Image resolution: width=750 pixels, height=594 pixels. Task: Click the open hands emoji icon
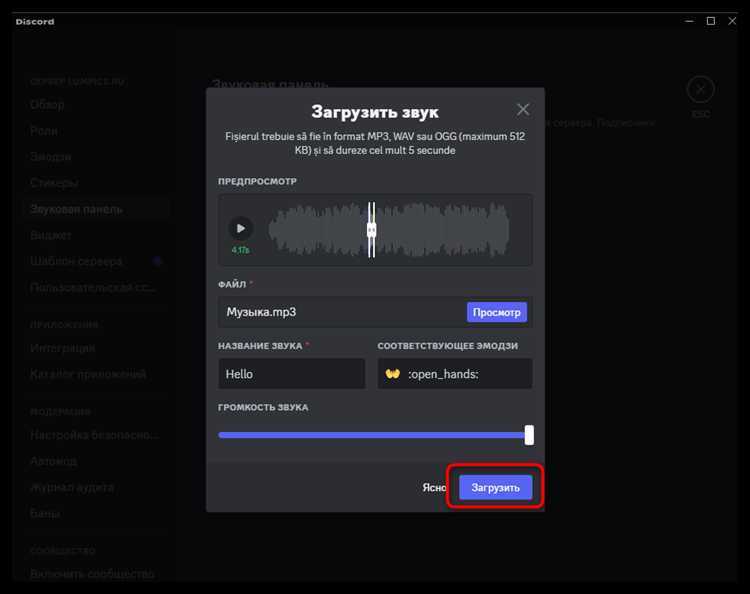pos(393,374)
